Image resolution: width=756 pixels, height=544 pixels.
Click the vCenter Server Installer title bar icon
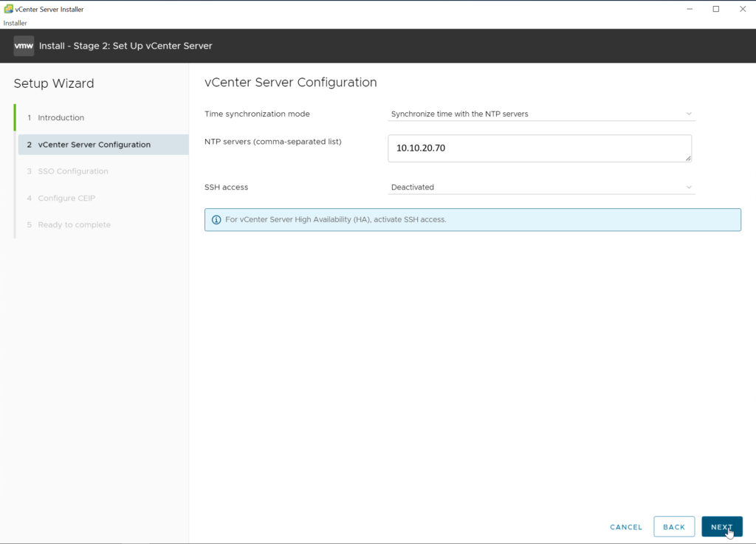click(8, 10)
